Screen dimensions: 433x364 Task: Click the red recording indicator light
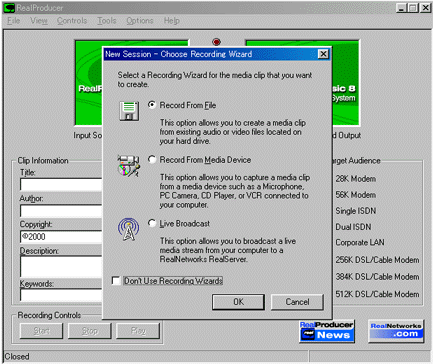pyautogui.click(x=216, y=42)
